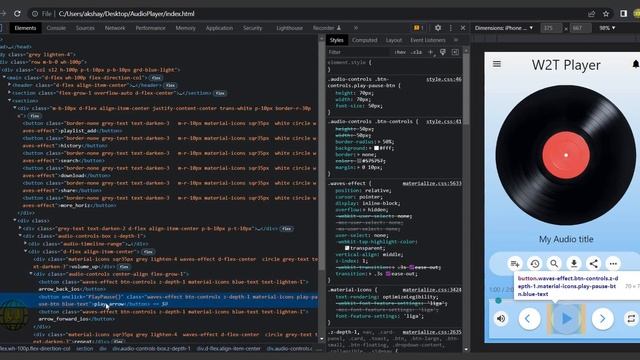The width and height of the screenshot is (640, 360).
Task: Toggle :hov element state panel
Action: [x=400, y=52]
